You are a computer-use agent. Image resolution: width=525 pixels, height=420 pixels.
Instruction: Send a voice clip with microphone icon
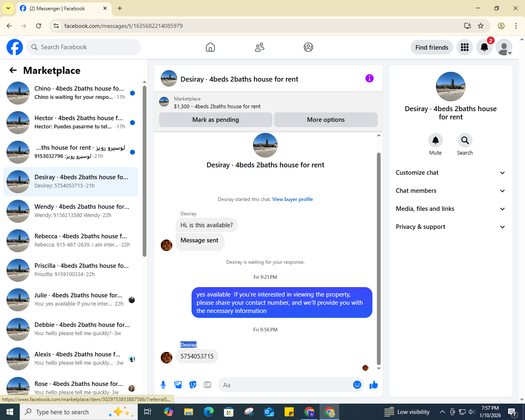[x=163, y=385]
